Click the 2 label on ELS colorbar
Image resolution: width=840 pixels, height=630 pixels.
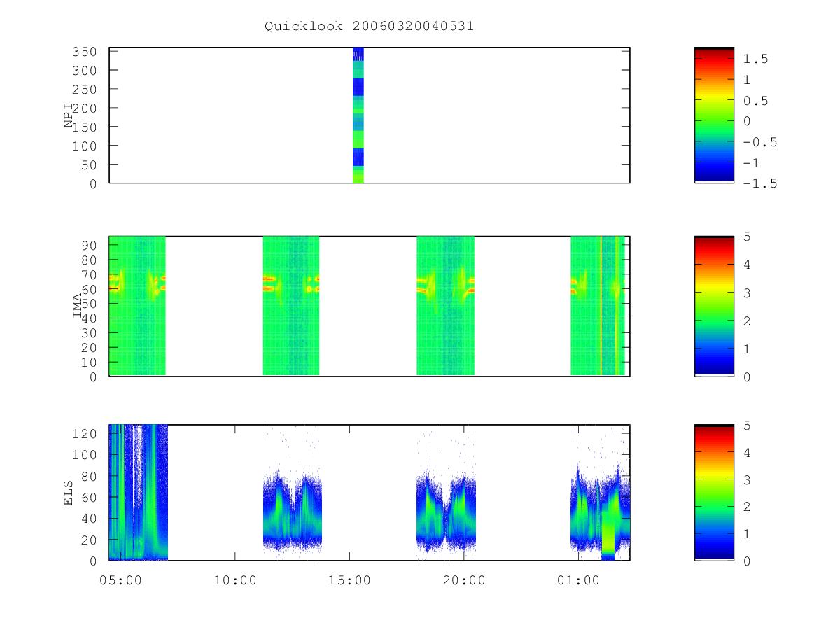[x=747, y=507]
